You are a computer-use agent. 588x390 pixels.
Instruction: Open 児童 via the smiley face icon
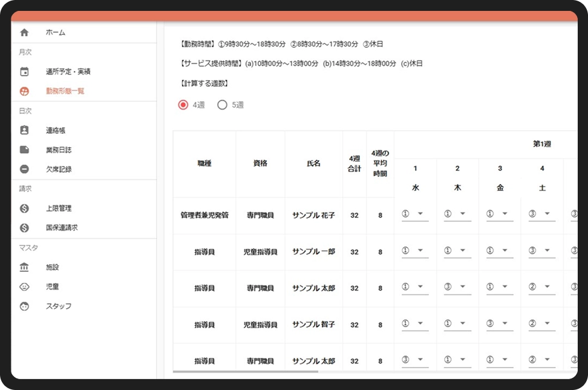tap(24, 286)
